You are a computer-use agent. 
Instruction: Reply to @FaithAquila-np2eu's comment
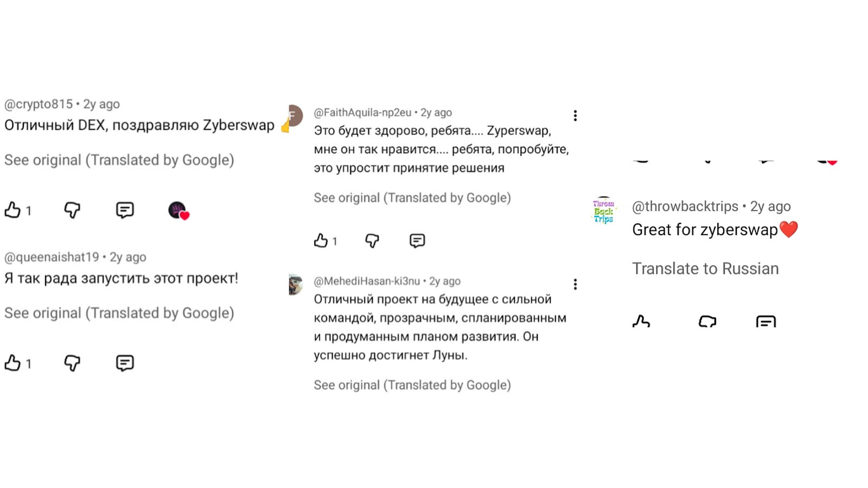[417, 241]
